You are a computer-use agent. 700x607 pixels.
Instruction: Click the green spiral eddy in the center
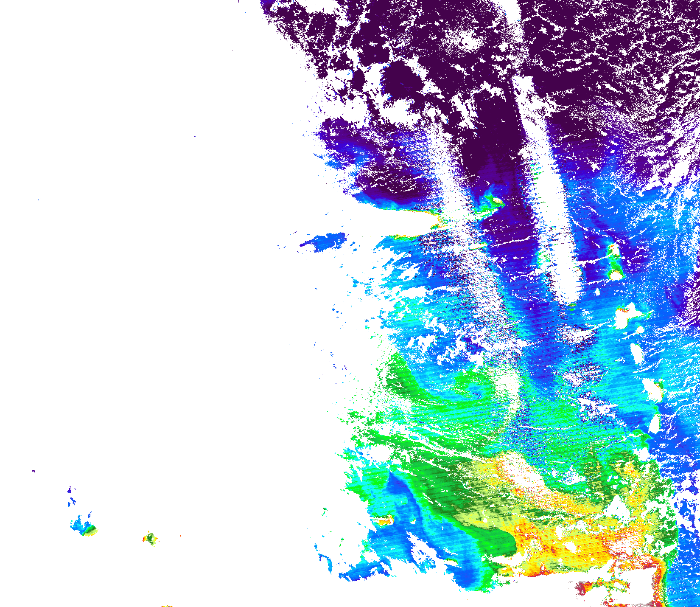pyautogui.click(x=471, y=387)
